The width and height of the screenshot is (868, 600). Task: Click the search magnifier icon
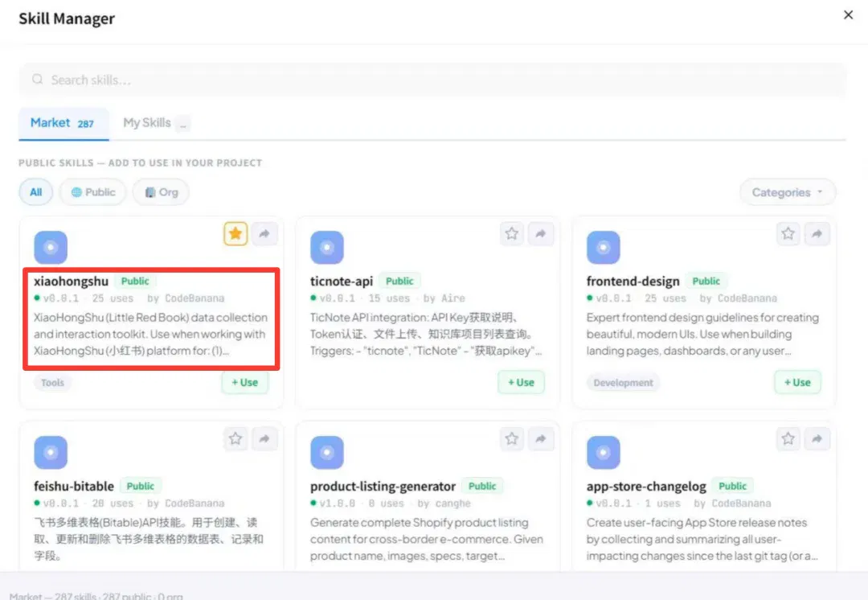tap(38, 80)
